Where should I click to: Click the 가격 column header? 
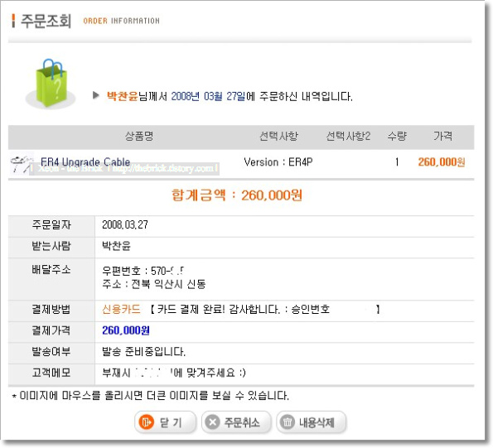click(x=443, y=136)
